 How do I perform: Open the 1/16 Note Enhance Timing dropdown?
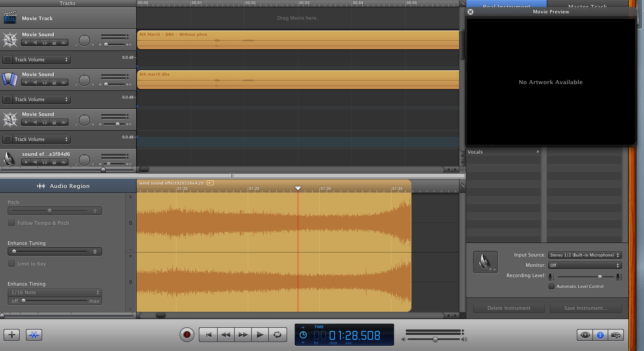coord(55,292)
